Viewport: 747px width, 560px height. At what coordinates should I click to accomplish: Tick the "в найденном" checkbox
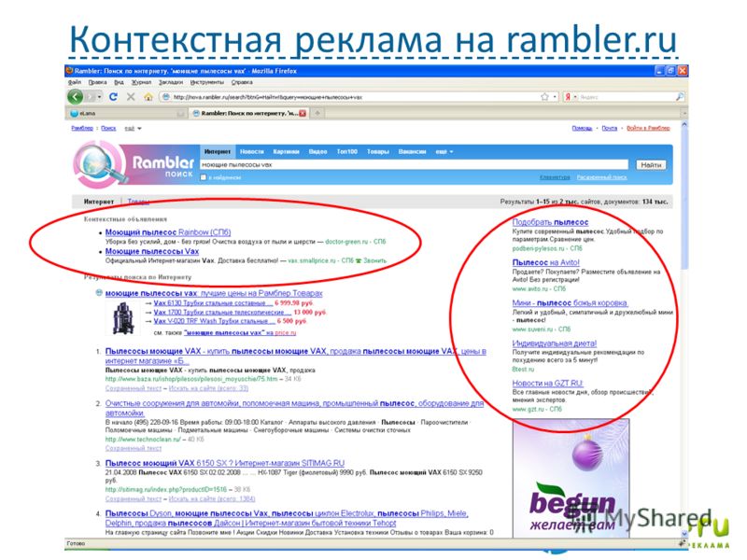[x=204, y=177]
